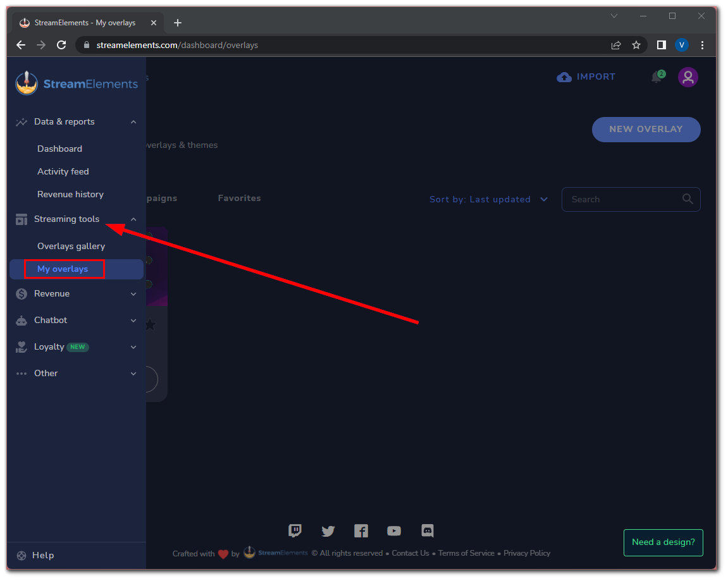Close the StreamElements browser tab
The height and width of the screenshot is (581, 728).
click(154, 23)
